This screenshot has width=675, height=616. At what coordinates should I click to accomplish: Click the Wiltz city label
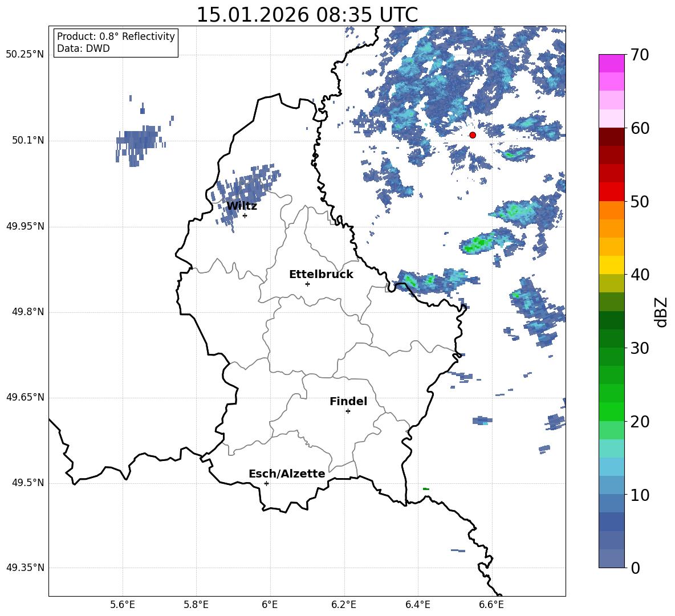[242, 206]
